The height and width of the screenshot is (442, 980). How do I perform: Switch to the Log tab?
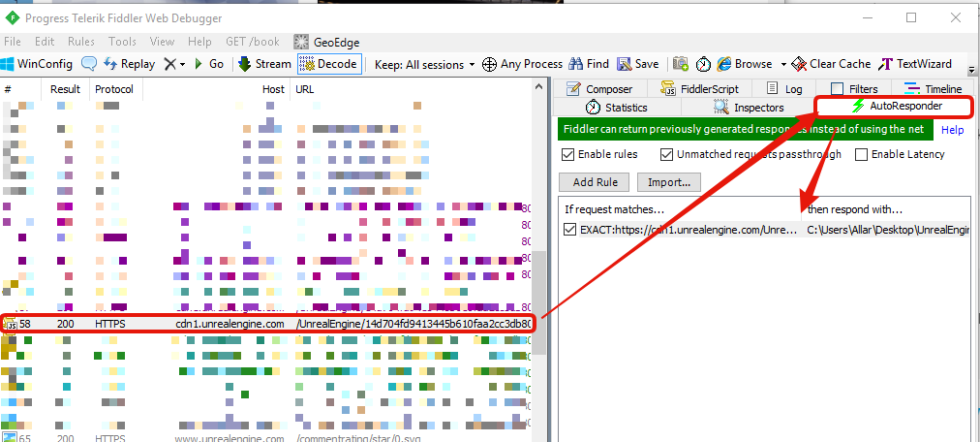(x=783, y=89)
